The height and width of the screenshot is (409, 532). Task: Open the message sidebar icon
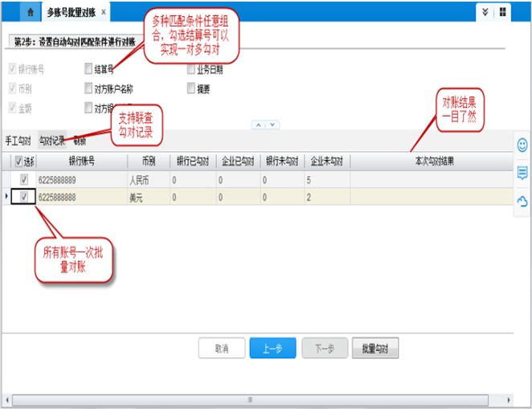(x=522, y=173)
